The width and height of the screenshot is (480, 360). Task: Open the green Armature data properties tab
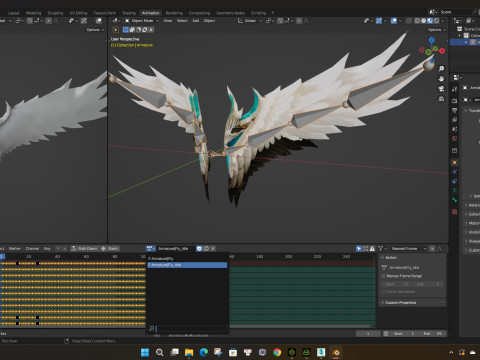click(454, 190)
